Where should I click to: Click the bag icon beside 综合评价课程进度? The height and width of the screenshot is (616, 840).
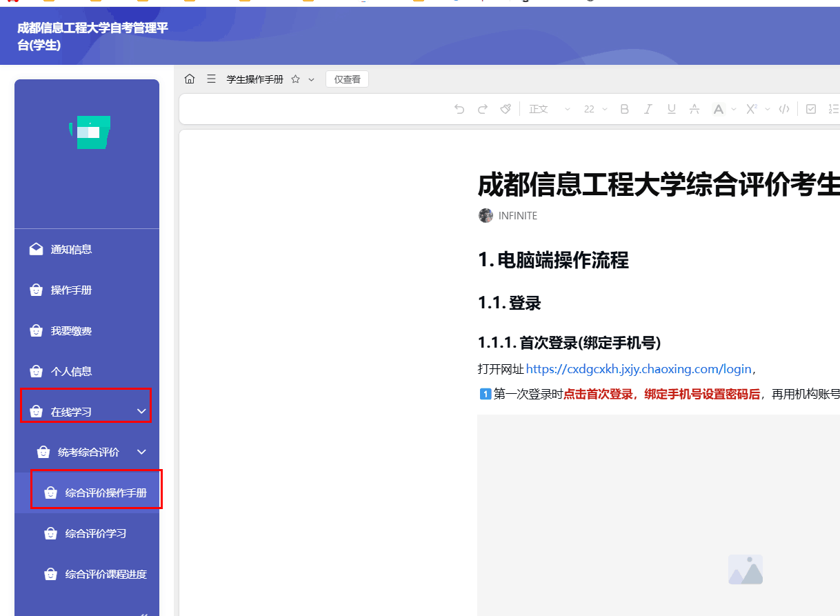[50, 574]
